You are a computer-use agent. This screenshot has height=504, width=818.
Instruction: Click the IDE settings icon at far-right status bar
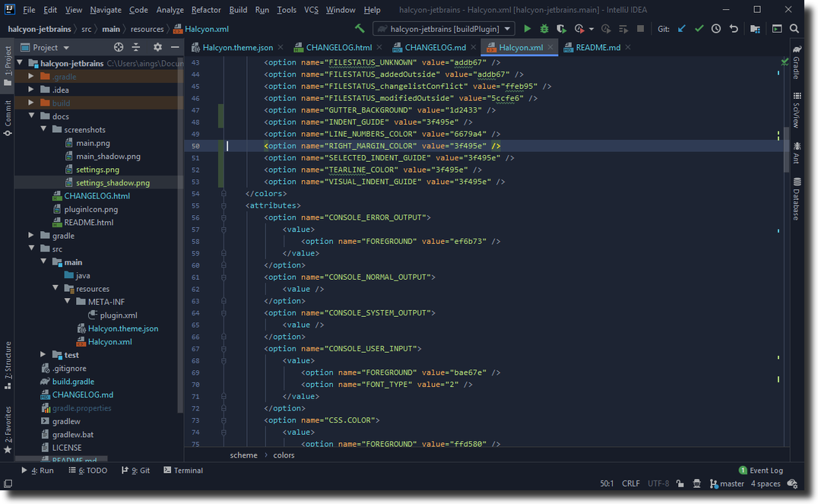792,483
